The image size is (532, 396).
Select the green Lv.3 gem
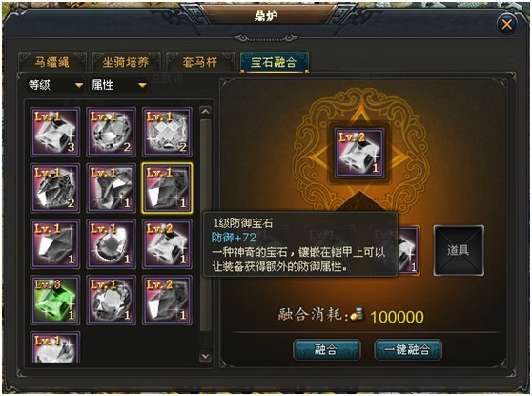click(55, 301)
